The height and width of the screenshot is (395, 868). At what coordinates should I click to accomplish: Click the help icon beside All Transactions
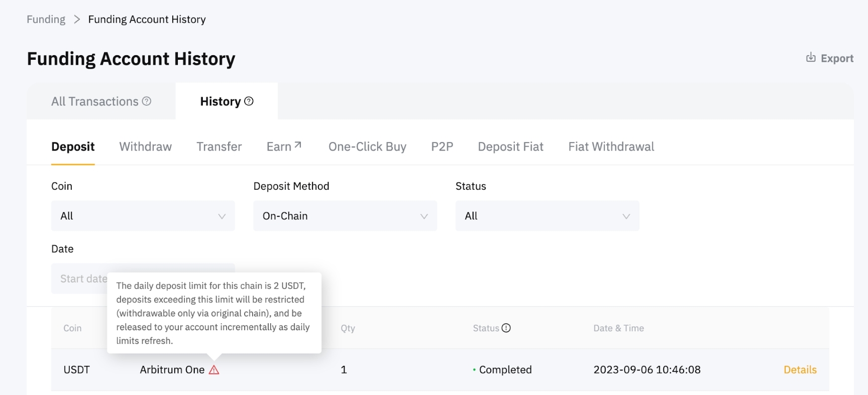coord(147,101)
